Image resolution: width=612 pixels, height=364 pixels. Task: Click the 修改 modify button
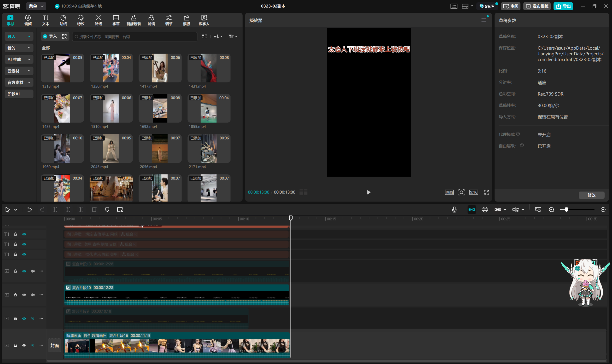coord(591,195)
